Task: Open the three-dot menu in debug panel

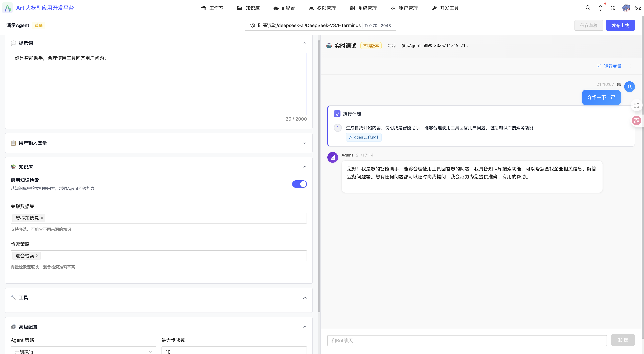Action: pyautogui.click(x=631, y=66)
